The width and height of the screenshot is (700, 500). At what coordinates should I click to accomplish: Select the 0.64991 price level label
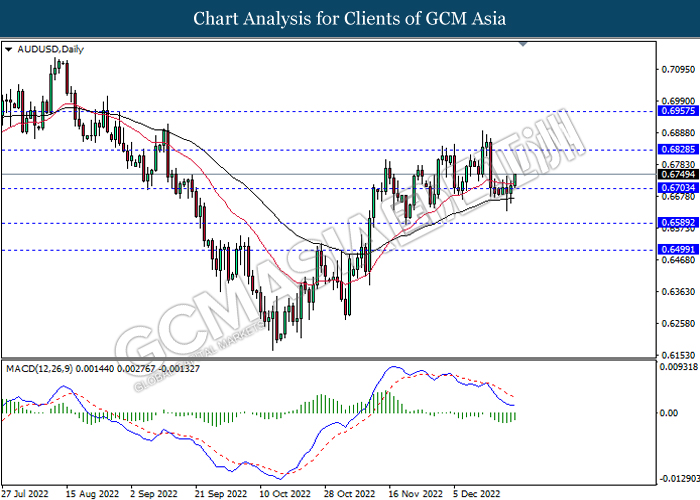(x=678, y=250)
